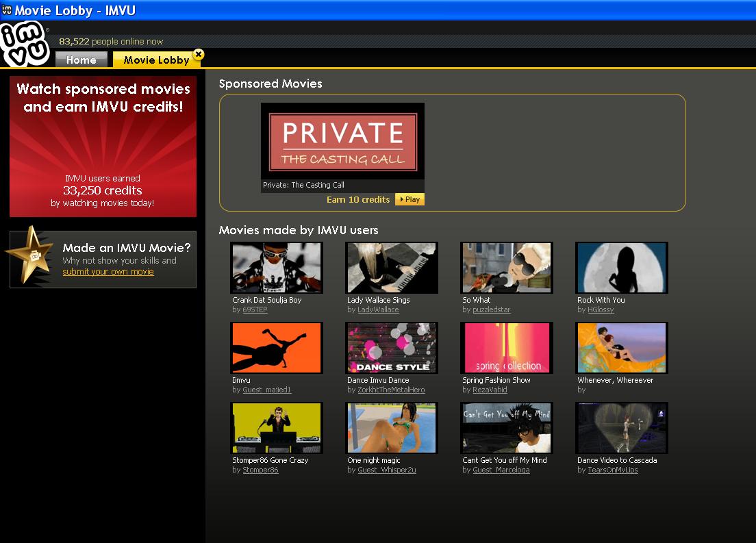Click the IMVU title bar icon
Image resolution: width=756 pixels, height=543 pixels.
pyautogui.click(x=6, y=9)
